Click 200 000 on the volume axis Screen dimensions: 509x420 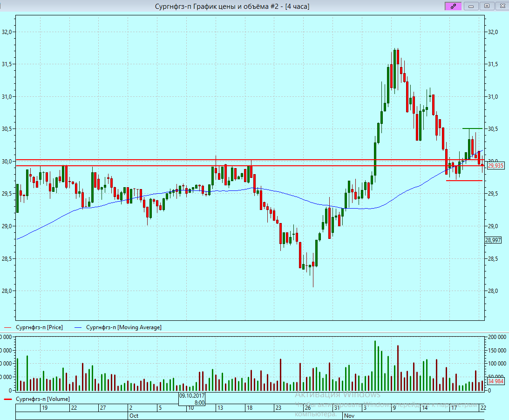[x=497, y=337]
